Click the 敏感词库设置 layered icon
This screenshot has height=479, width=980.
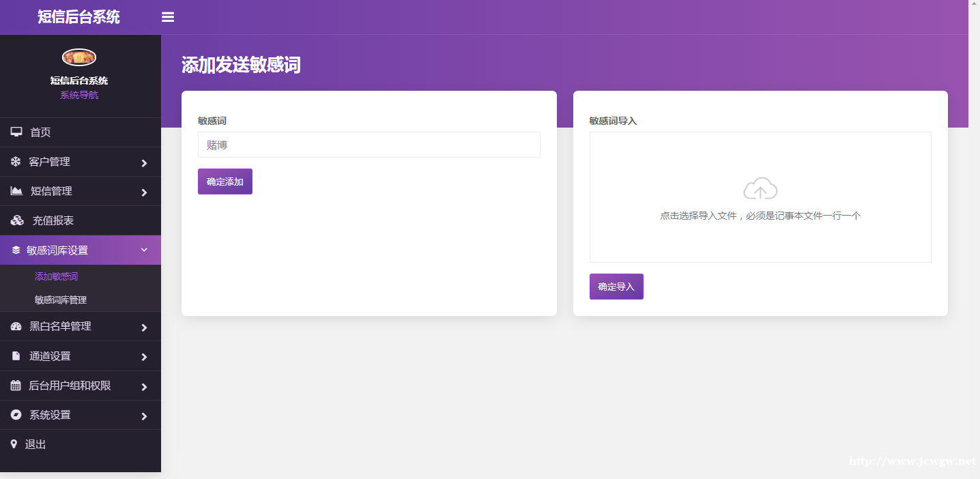point(15,250)
